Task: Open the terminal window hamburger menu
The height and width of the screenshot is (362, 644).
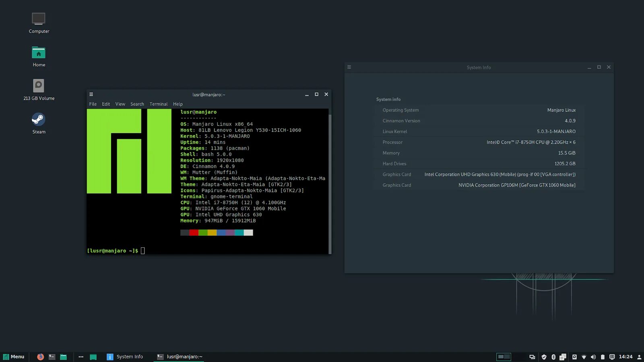Action: click(x=91, y=95)
